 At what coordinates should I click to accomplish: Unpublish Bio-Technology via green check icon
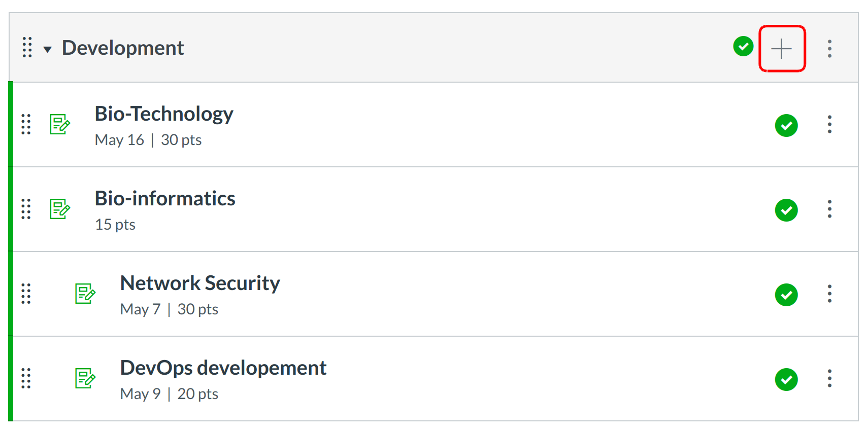pos(786,125)
